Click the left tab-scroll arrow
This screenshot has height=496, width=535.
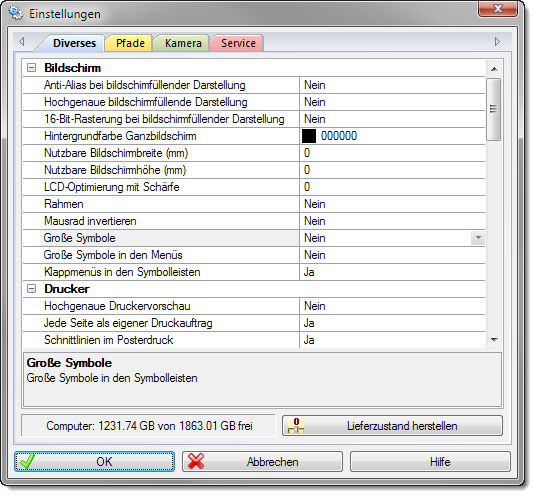[x=22, y=42]
